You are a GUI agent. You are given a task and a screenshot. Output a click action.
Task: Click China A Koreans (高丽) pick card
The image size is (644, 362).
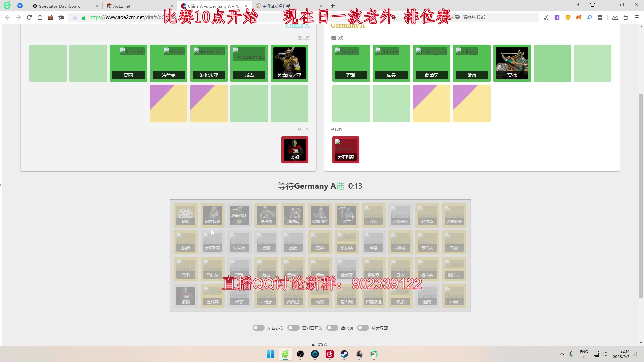(128, 63)
